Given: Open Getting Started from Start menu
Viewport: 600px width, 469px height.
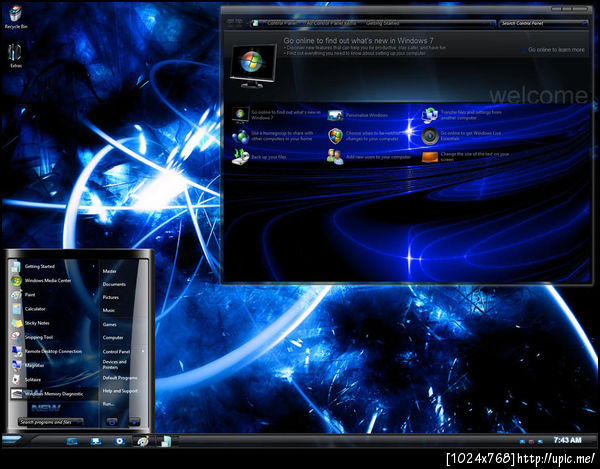Looking at the screenshot, I should [x=39, y=266].
